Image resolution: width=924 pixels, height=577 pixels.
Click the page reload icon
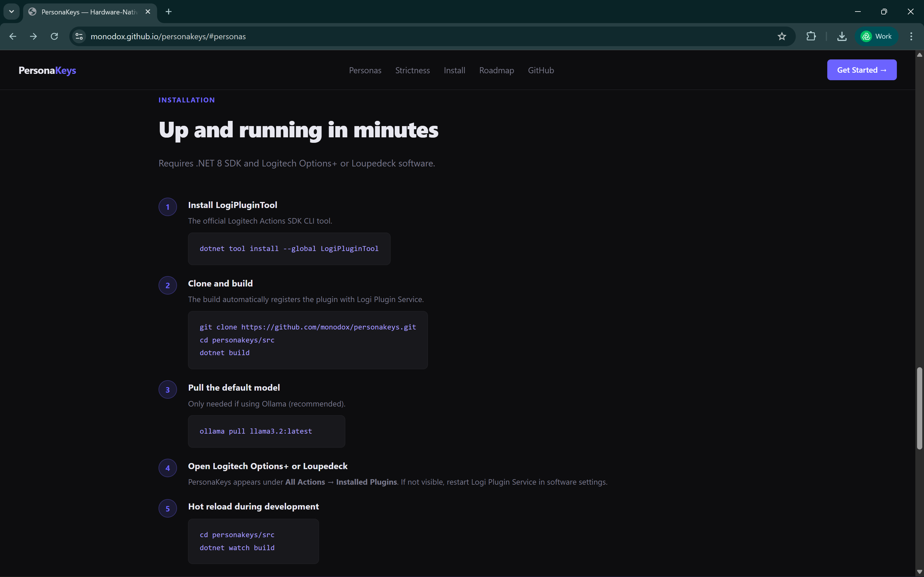(x=54, y=36)
